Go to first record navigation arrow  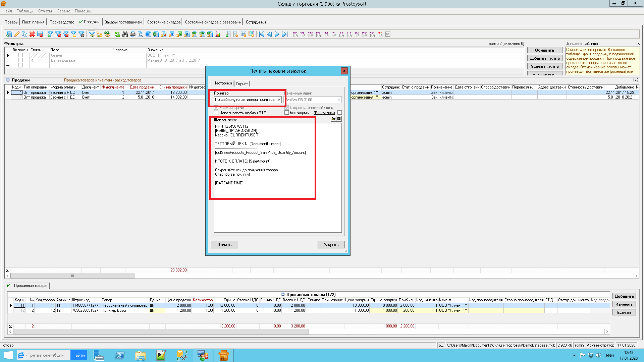pyautogui.click(x=262, y=34)
